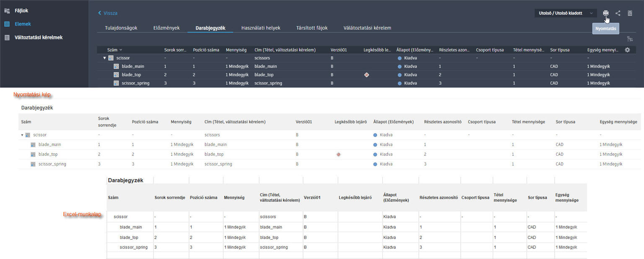Select Elemek in the left sidebar
This screenshot has height=259, width=644.
(x=23, y=24)
